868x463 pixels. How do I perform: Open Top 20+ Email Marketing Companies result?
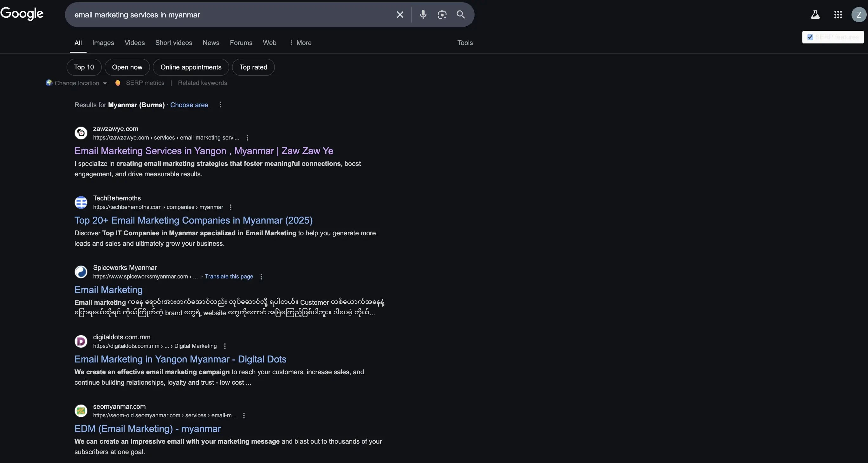tap(193, 220)
